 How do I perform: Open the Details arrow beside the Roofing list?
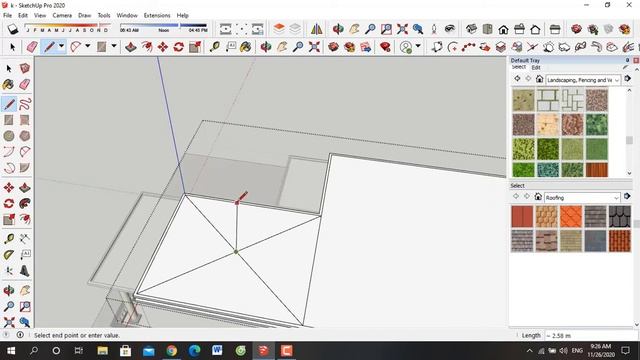point(627,196)
